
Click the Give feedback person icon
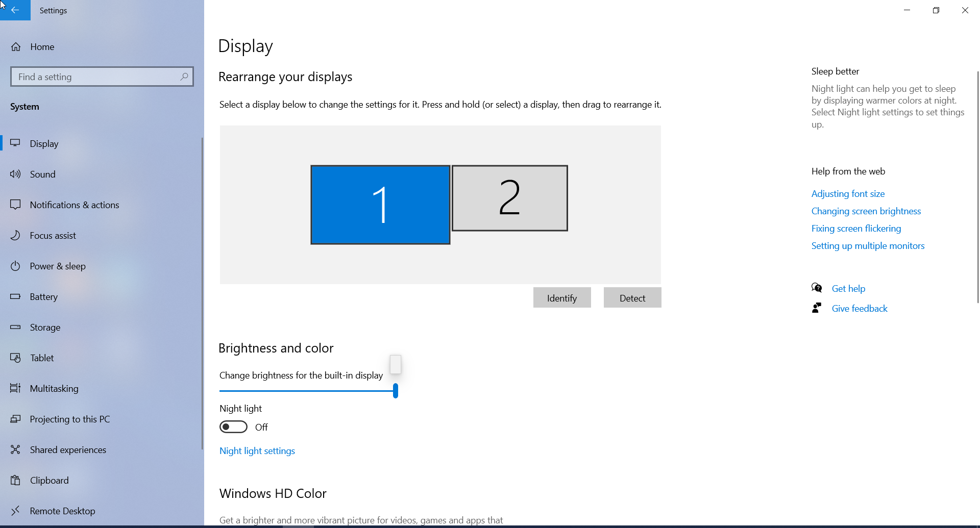817,308
